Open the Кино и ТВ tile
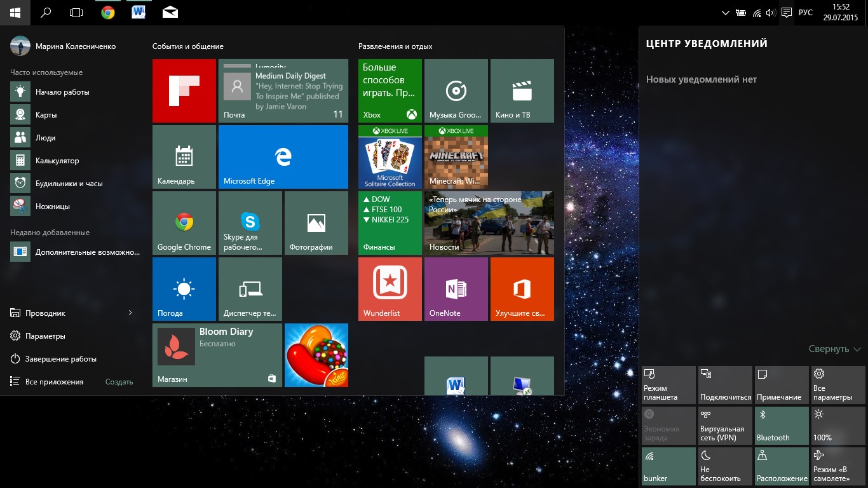This screenshot has width=868, height=488. [x=522, y=91]
